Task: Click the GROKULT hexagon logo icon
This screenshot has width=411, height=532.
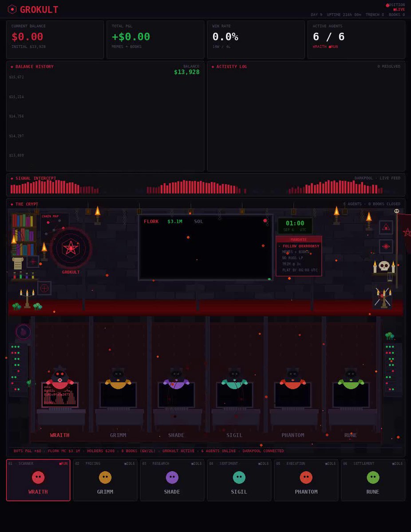Action: tap(12, 9)
